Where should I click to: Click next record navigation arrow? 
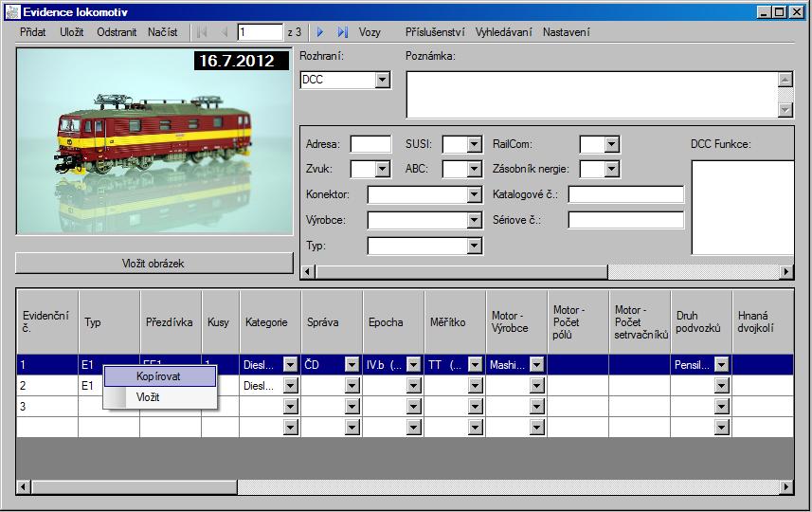point(320,32)
